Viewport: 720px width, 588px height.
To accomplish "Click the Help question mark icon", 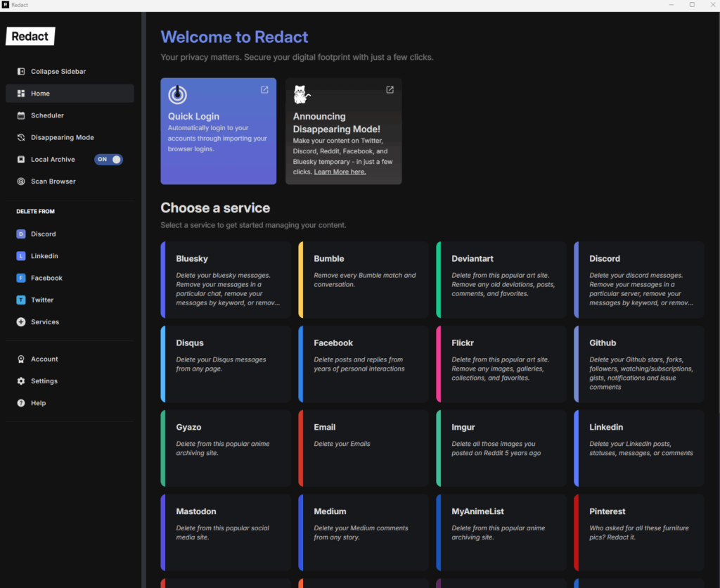I will (21, 403).
